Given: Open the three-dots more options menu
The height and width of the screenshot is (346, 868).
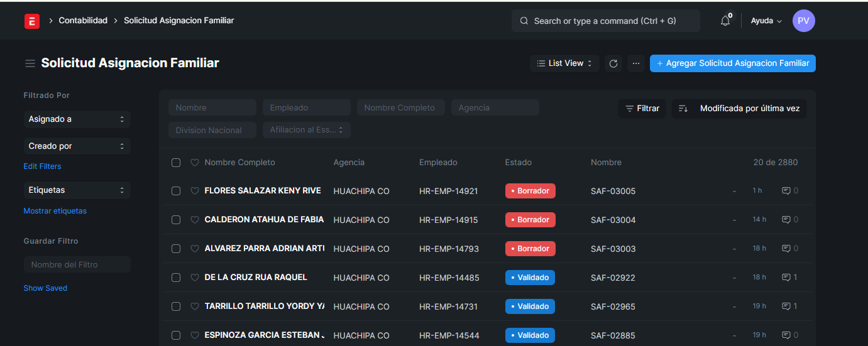Looking at the screenshot, I should [x=636, y=63].
